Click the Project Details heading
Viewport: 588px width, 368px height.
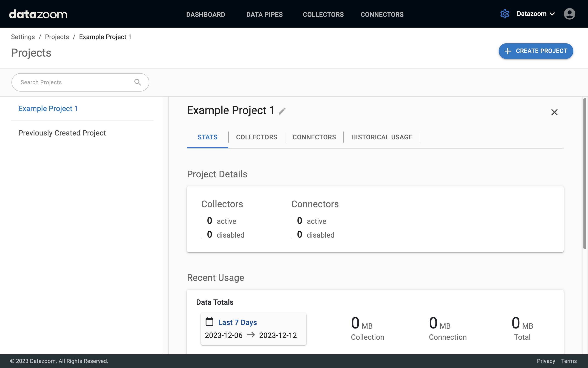(217, 174)
